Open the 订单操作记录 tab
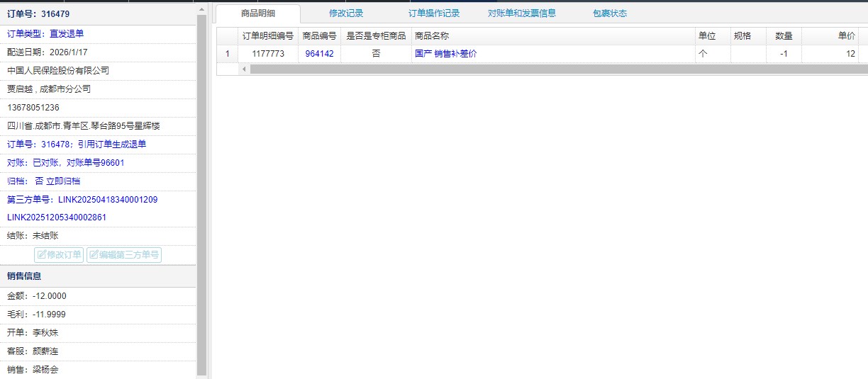The height and width of the screenshot is (379, 868). 434,13
